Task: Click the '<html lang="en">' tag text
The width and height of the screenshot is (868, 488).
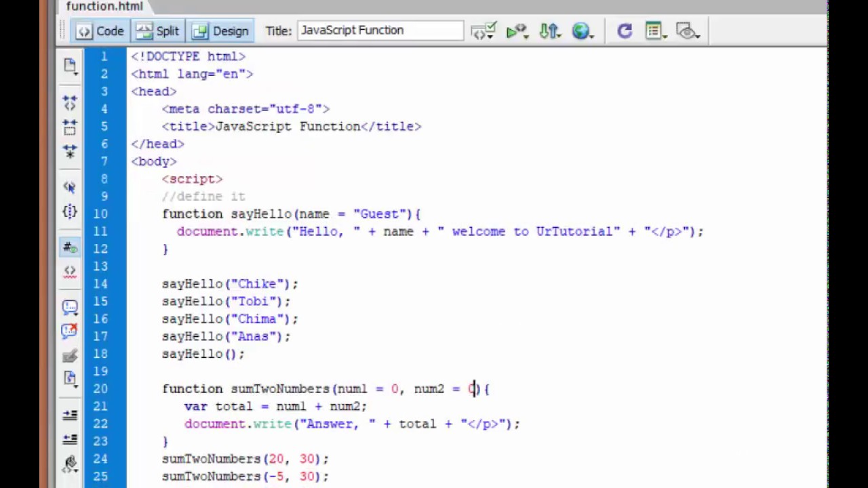Action: [x=192, y=74]
